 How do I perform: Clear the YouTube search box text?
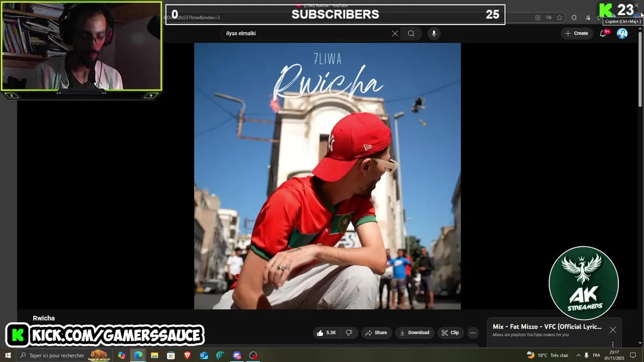pyautogui.click(x=395, y=34)
